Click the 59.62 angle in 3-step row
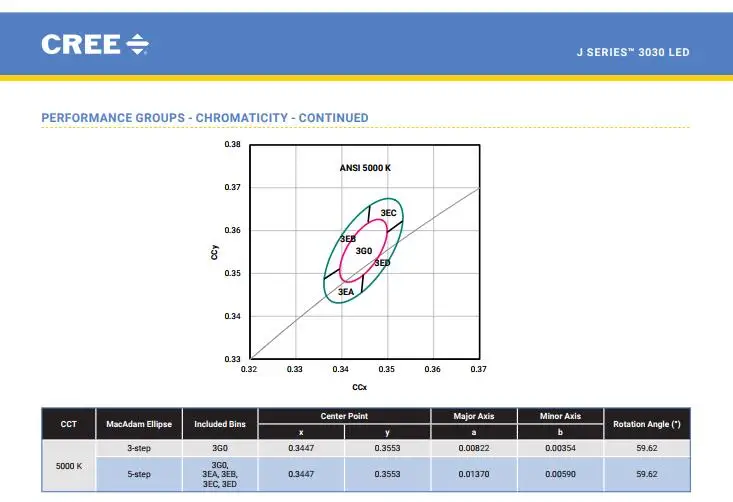Viewport: 733px width, 502px height. (647, 448)
